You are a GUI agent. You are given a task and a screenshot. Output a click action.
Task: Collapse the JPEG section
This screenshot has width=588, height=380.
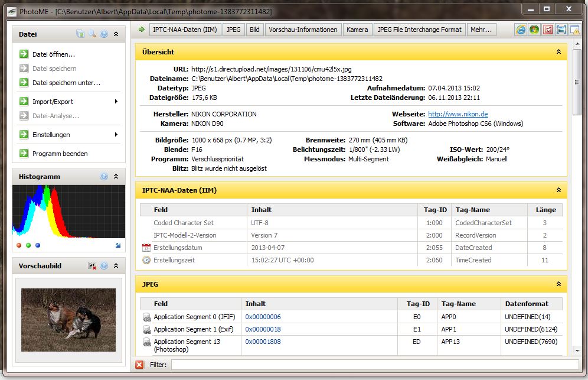[558, 284]
